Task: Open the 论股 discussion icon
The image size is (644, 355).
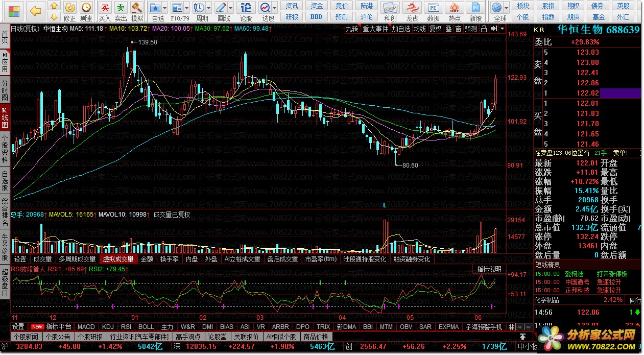Action: click(246, 11)
